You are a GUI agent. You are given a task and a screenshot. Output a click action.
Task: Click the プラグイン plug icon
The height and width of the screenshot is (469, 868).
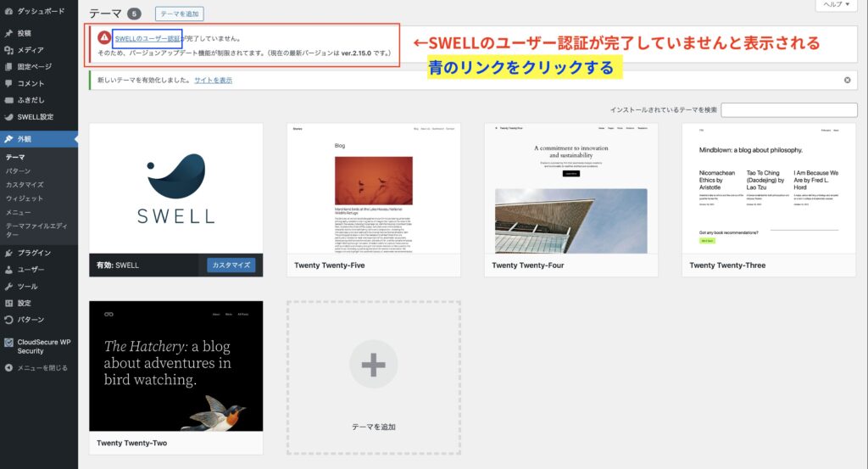pyautogui.click(x=8, y=253)
